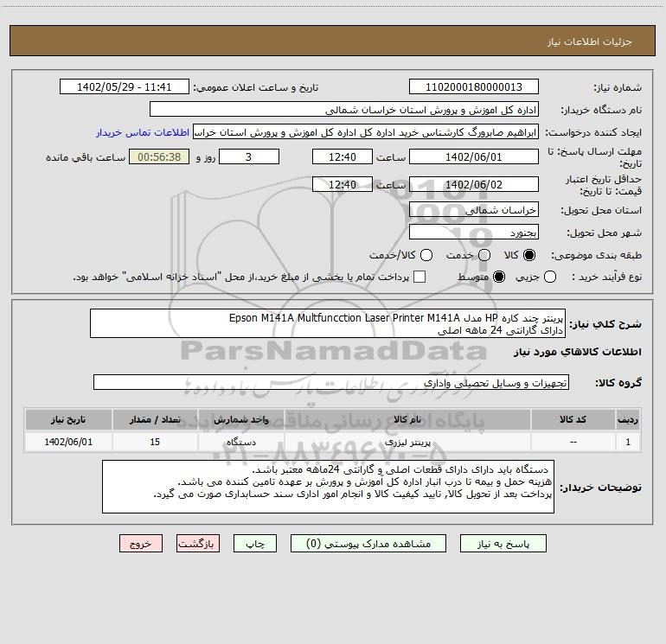Click the quantity cell showing 15

155,442
